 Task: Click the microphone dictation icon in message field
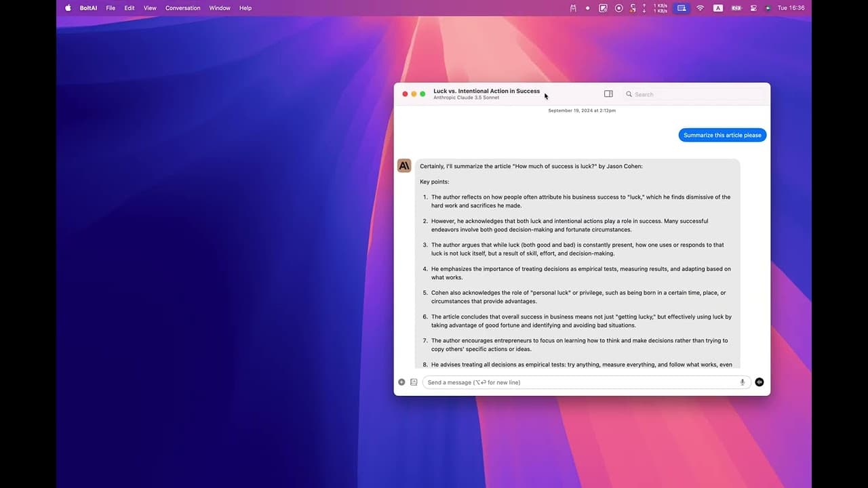coord(743,382)
